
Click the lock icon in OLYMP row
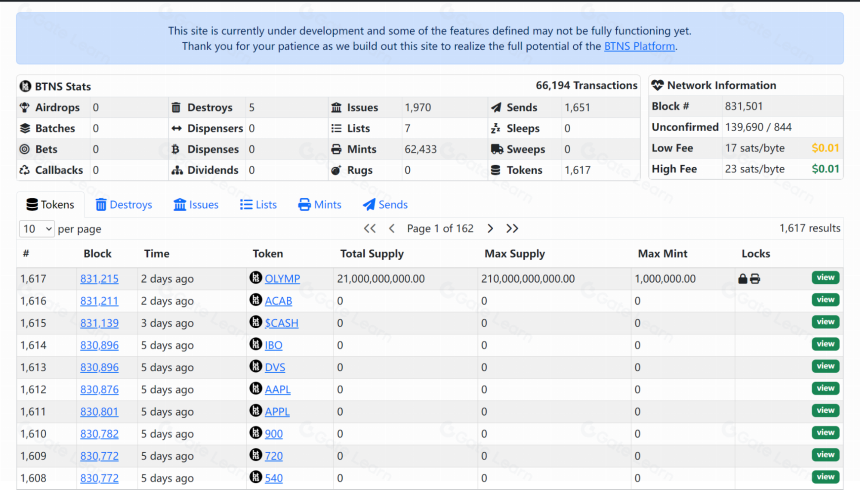point(743,279)
